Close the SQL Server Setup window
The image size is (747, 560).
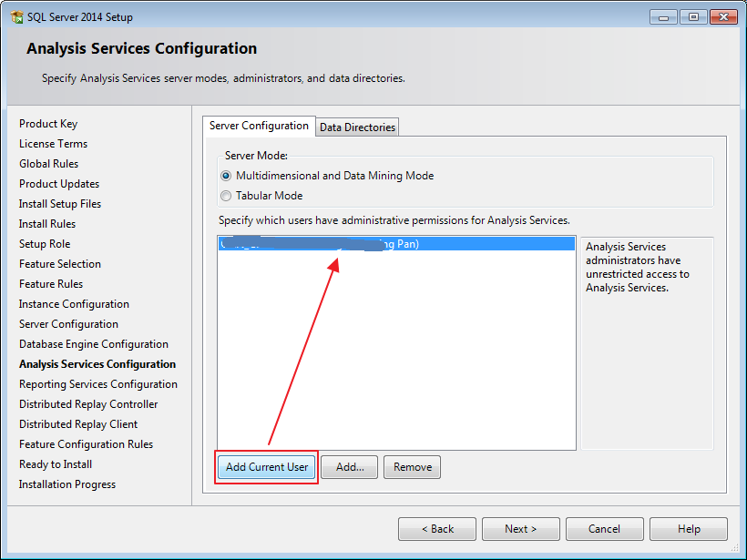pyautogui.click(x=723, y=17)
